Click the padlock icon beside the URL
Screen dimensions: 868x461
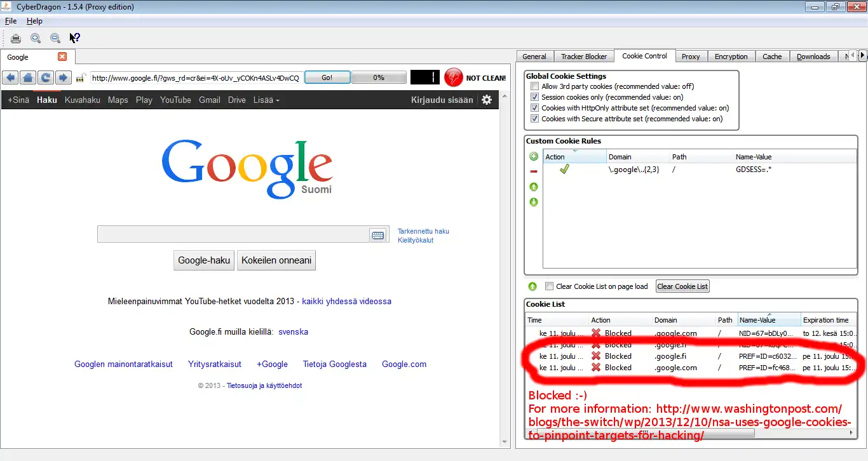[x=81, y=78]
